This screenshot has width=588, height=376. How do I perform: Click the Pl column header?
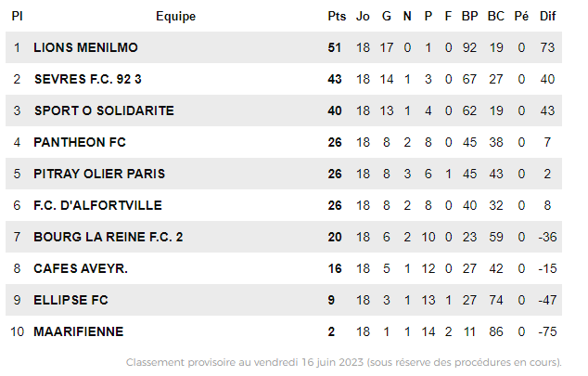pos(17,16)
